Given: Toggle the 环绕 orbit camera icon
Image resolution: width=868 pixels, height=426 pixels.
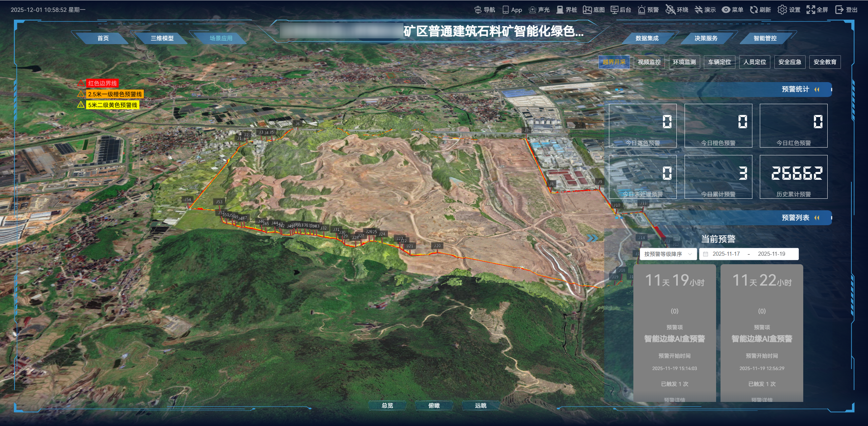Looking at the screenshot, I should pyautogui.click(x=670, y=10).
